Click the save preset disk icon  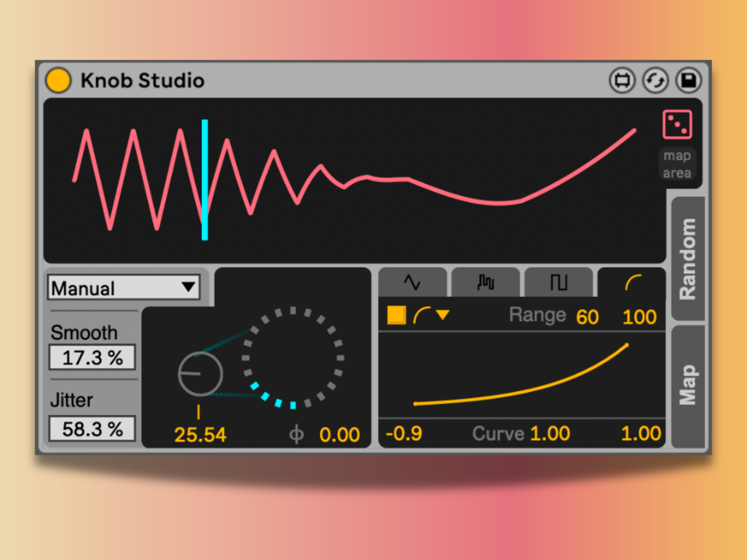coord(688,80)
